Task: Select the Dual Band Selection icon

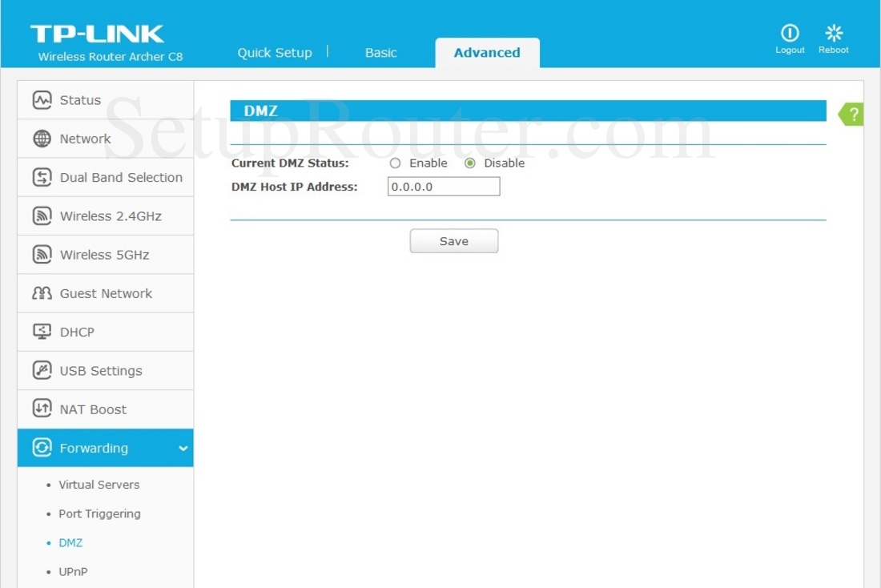Action: [x=44, y=176]
